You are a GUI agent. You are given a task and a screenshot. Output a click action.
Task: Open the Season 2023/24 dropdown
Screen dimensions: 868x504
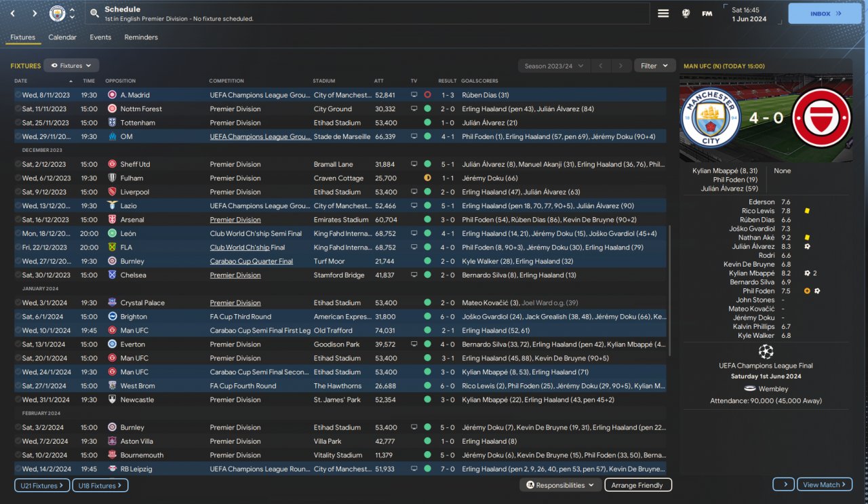tap(553, 66)
